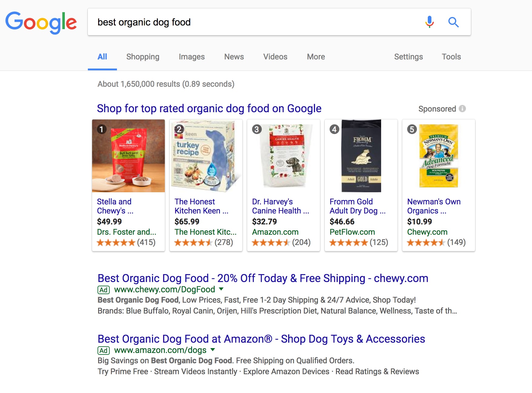The image size is (532, 393).
Task: Open the More search options menu
Action: click(x=316, y=57)
